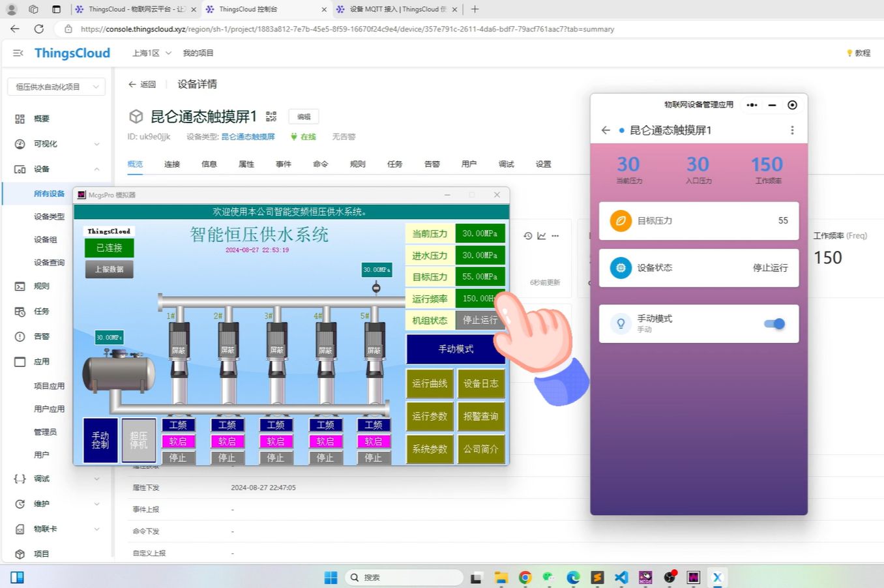
Task: Go back with the mini-app arrow icon
Action: (x=606, y=130)
